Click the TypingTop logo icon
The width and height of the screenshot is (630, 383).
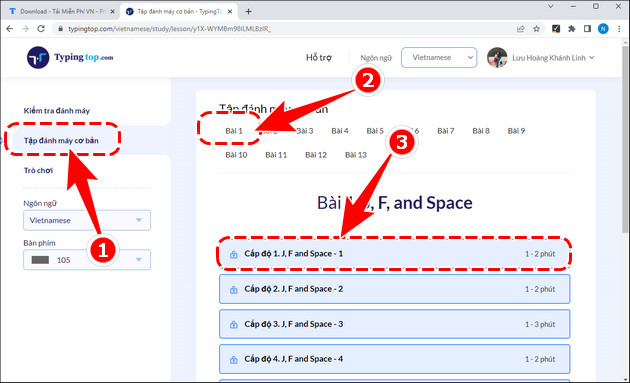click(38, 57)
